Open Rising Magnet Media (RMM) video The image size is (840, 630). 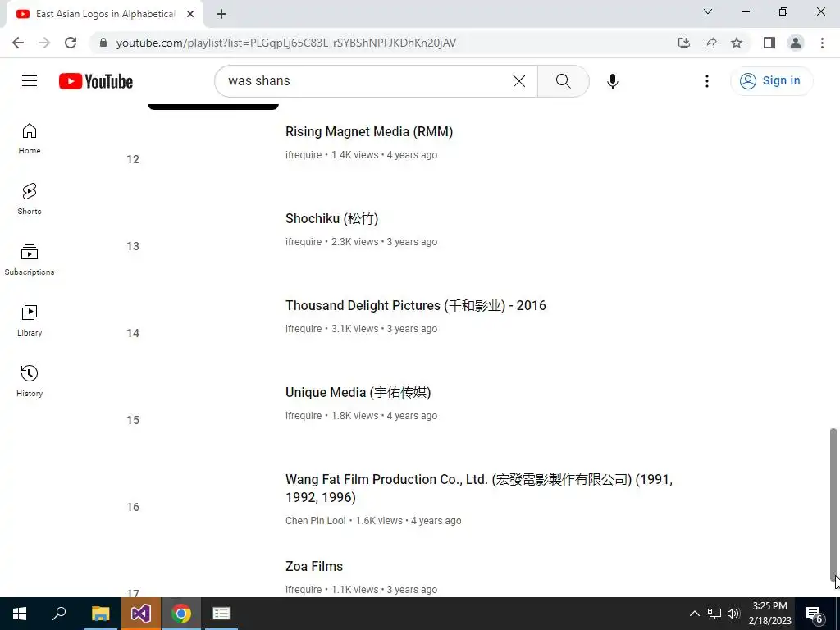point(369,132)
